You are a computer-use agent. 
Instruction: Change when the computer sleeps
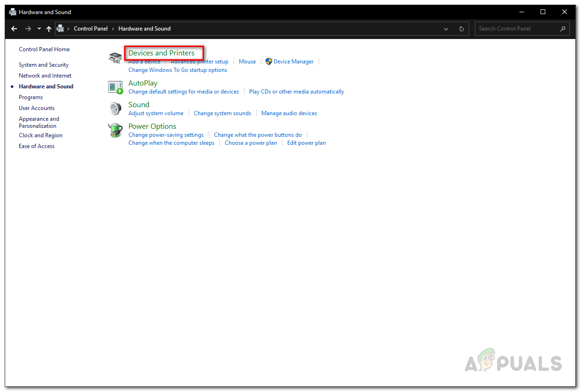(171, 143)
